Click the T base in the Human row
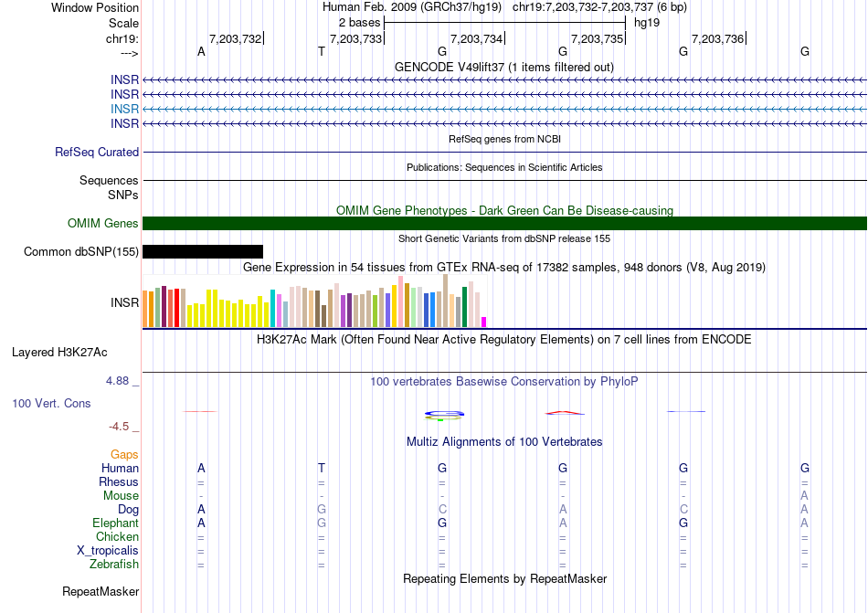Screen dimensions: 868x613 [322, 468]
